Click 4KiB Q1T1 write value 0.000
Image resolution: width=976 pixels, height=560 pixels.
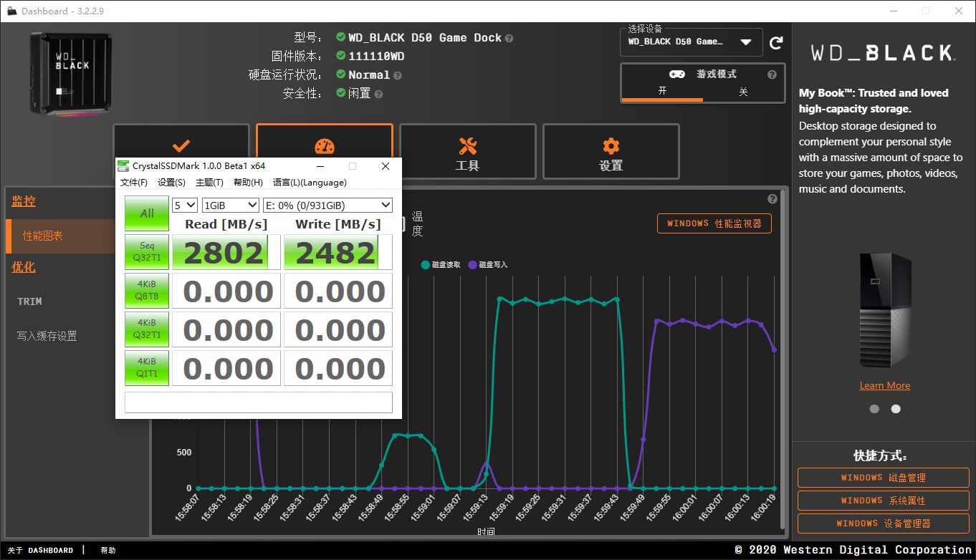tap(338, 368)
